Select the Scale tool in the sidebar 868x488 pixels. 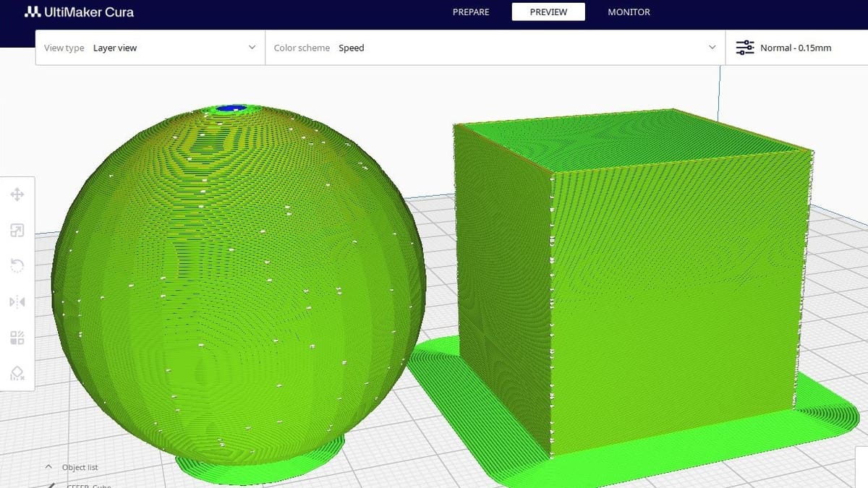coord(17,231)
